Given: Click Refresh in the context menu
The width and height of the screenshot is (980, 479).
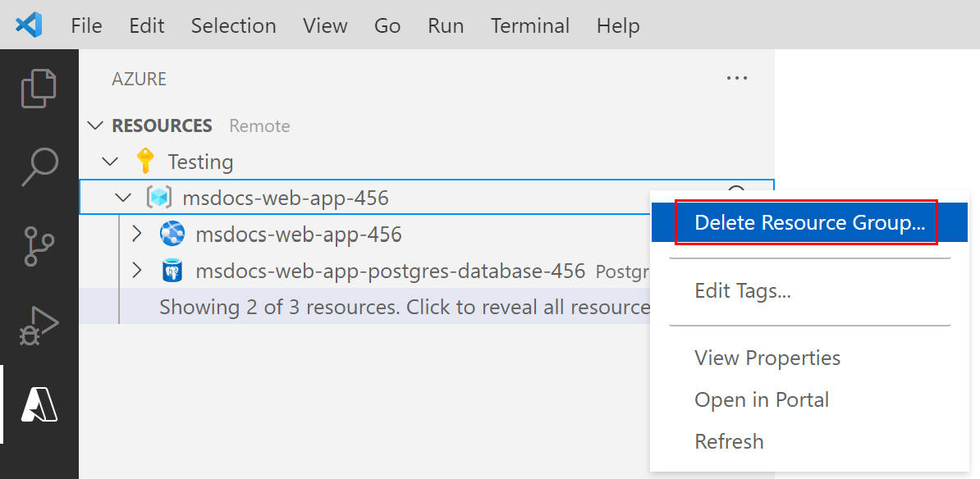Looking at the screenshot, I should click(x=729, y=441).
